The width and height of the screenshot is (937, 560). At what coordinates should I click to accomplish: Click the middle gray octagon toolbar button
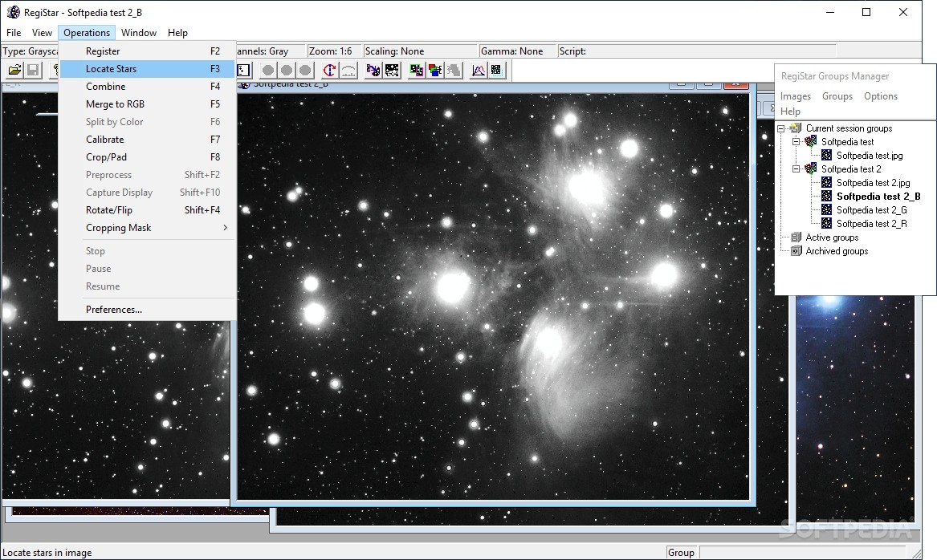coord(287,71)
